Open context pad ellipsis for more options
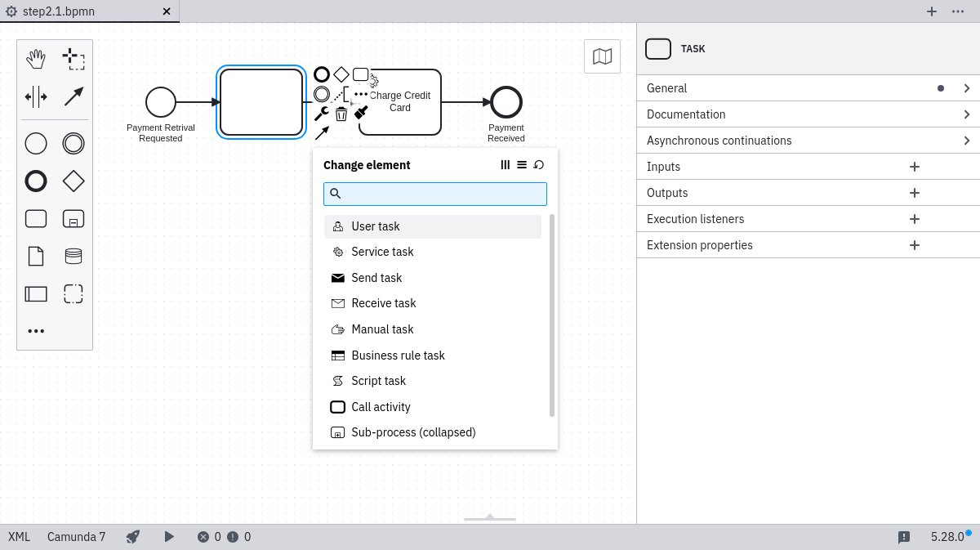Image resolution: width=980 pixels, height=550 pixels. coord(361,94)
